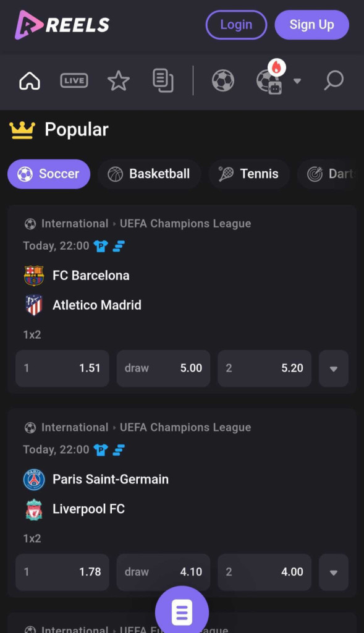Select draw odds 4.10 for PSG match
Screen dimensions: 364x633
(163, 572)
